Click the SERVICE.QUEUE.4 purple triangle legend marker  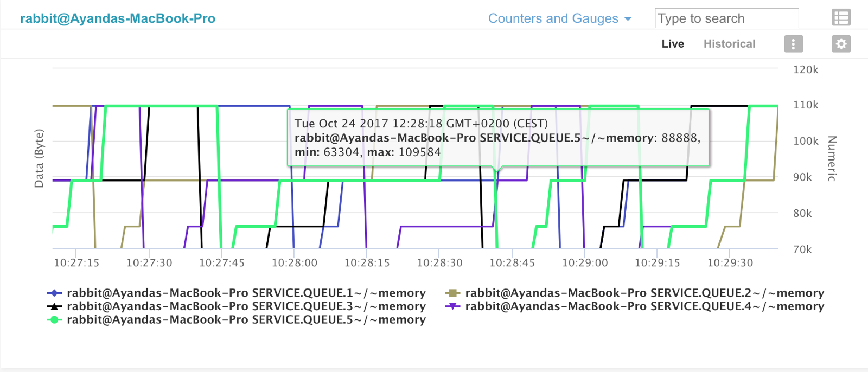pyautogui.click(x=452, y=306)
